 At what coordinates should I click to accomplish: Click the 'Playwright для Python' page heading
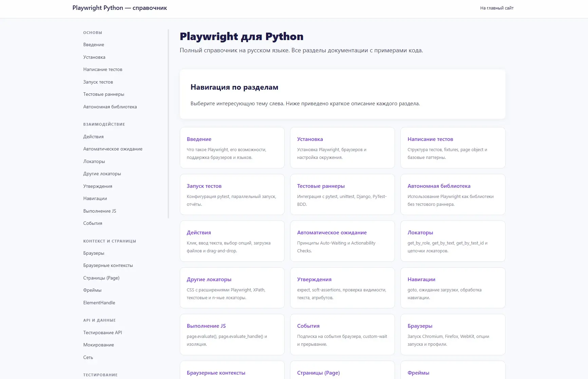point(242,36)
